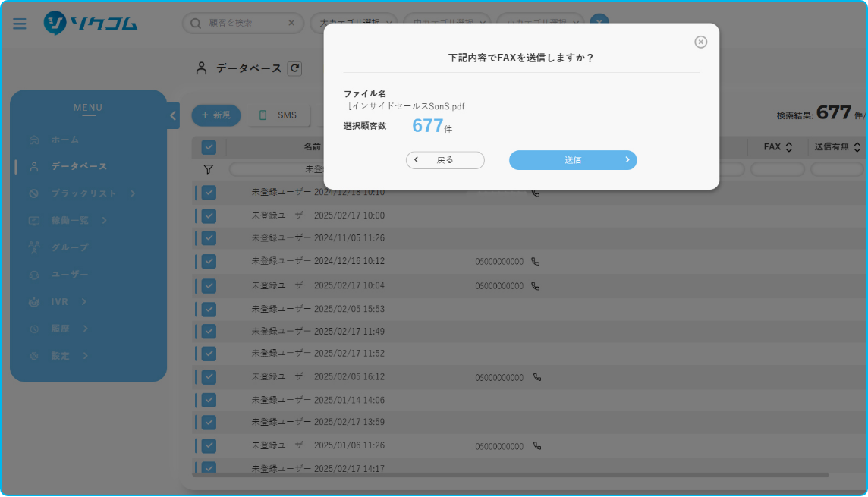This screenshot has height=497, width=868.
Task: Click the horizontal scrollbar under the table
Action: (x=508, y=475)
